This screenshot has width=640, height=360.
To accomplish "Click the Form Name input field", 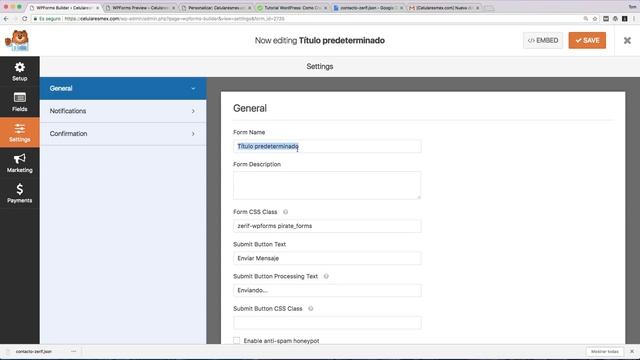I will (x=327, y=147).
